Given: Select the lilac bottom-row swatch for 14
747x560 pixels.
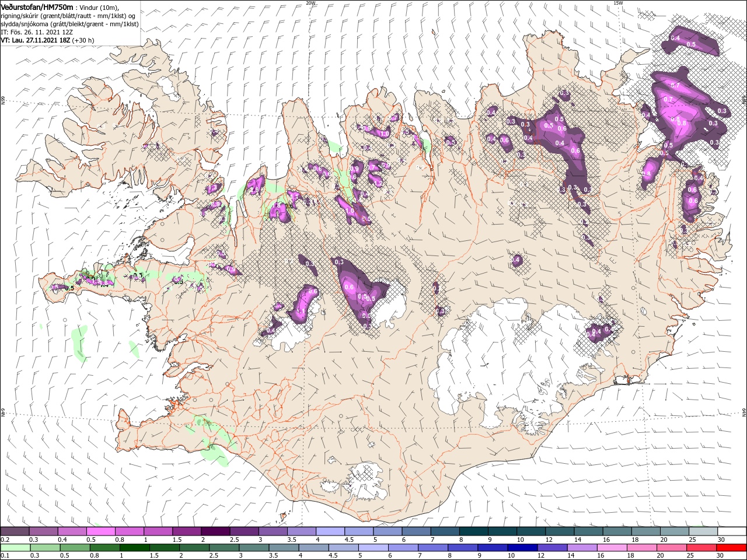Looking at the screenshot, I should 582,548.
